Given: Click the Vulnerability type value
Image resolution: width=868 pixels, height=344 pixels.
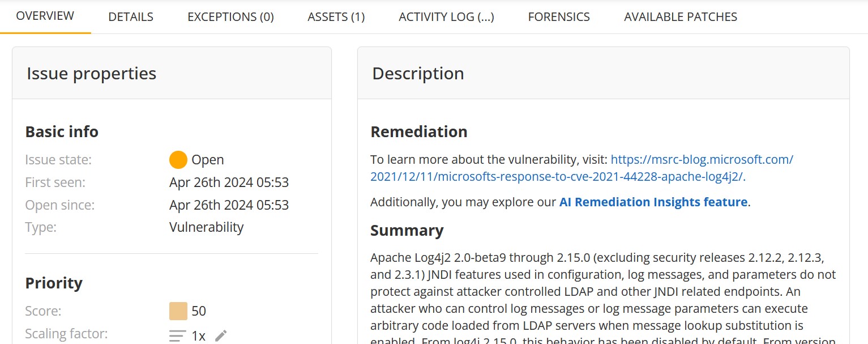Looking at the screenshot, I should pos(206,227).
